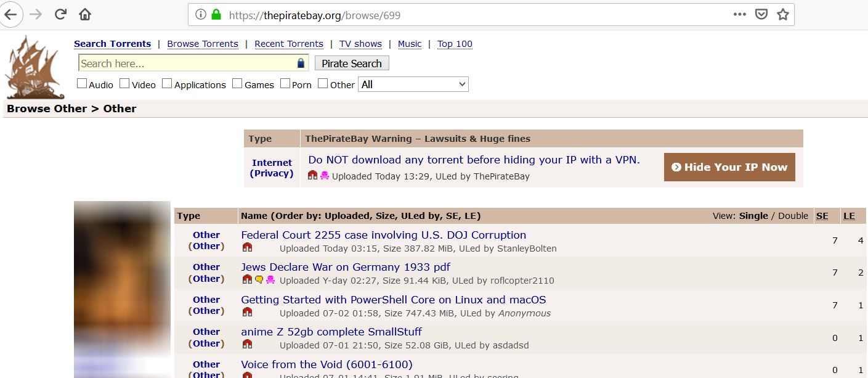Click the Hide Your IP Now button
Image resolution: width=868 pixels, height=378 pixels.
pos(729,167)
